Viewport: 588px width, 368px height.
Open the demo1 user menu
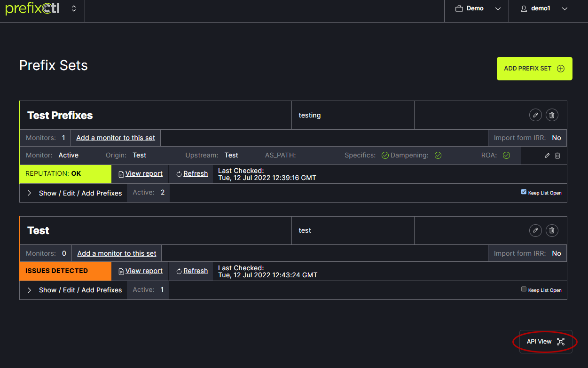(544, 9)
